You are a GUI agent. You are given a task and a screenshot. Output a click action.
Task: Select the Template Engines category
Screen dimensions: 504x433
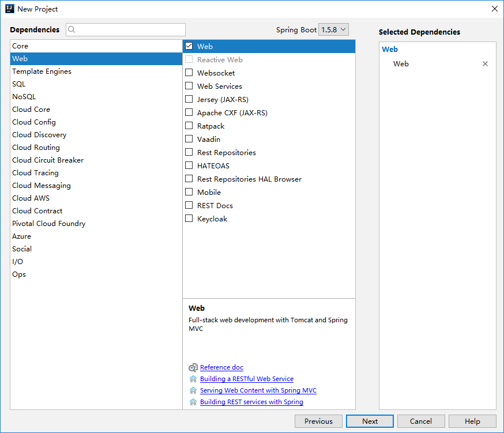point(42,71)
